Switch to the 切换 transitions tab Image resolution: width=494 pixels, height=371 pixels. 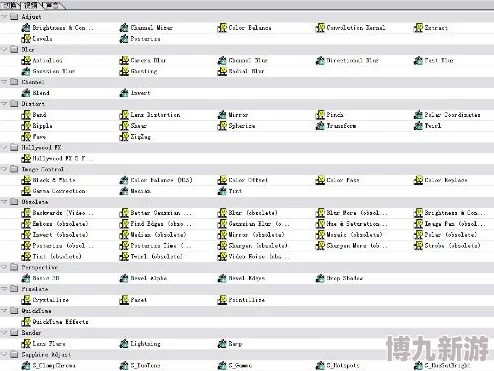tap(10, 5)
